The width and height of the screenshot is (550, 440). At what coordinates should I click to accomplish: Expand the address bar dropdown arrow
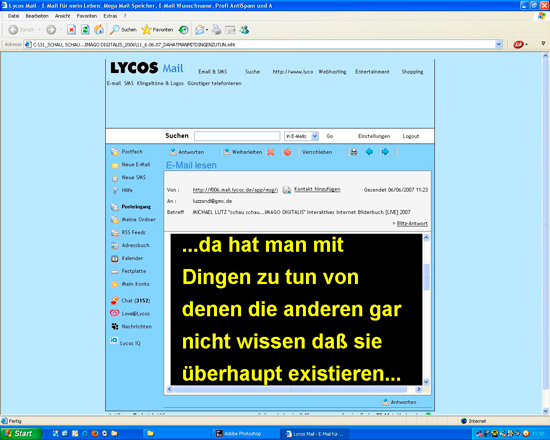tap(498, 44)
